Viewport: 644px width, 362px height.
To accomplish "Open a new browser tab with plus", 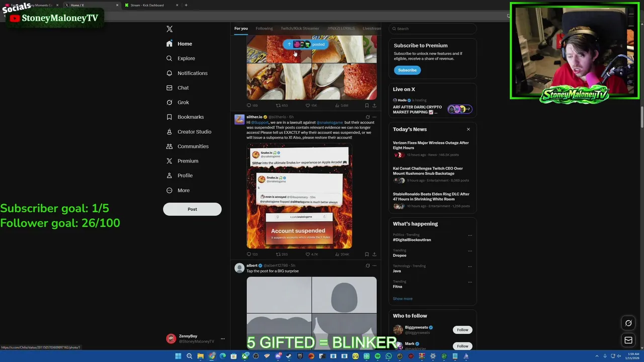I will click(186, 5).
